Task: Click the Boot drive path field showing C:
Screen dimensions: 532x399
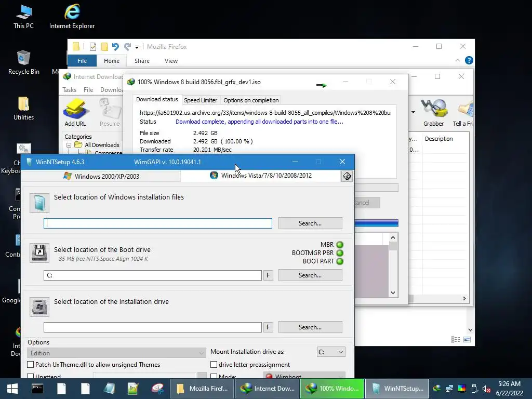Action: (x=153, y=275)
